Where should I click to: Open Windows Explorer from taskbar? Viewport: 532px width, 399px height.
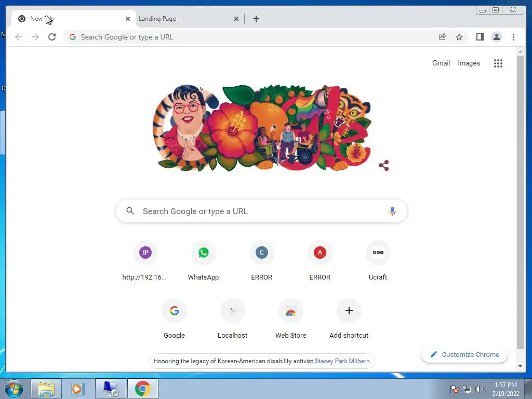tap(46, 389)
